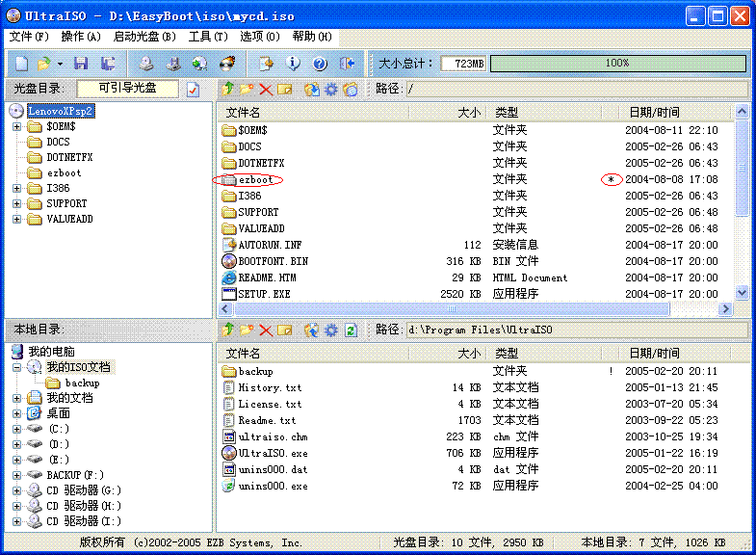Screen dimensions: 756x555
Task: Click the Convert image format disc icon
Action: (199, 64)
